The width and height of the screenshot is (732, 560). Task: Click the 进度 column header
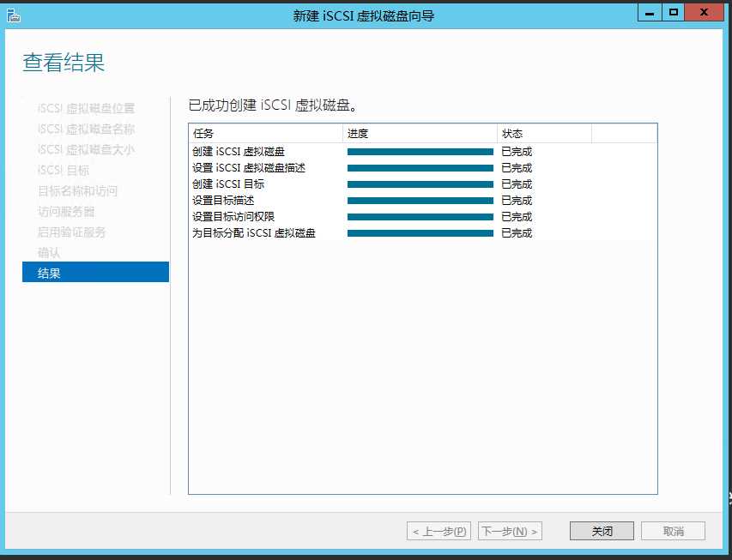pyautogui.click(x=420, y=134)
